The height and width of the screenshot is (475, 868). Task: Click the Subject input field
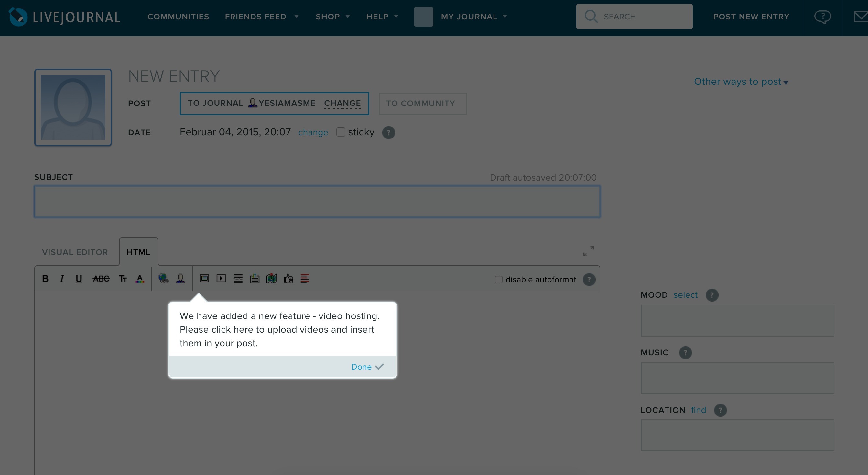(x=317, y=201)
